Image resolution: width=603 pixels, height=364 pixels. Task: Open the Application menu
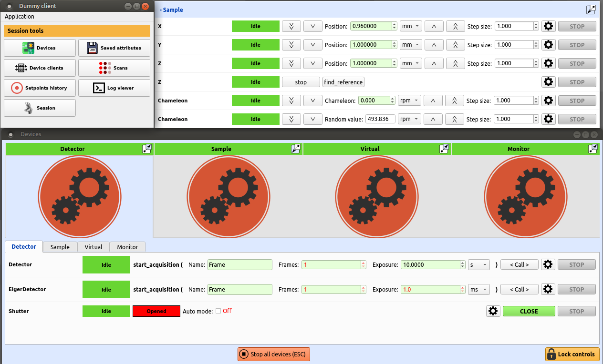[20, 17]
